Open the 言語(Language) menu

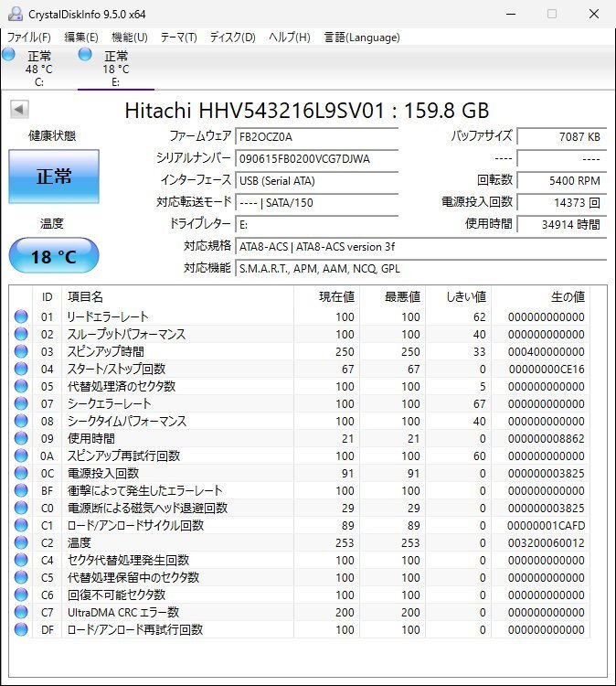pos(362,38)
